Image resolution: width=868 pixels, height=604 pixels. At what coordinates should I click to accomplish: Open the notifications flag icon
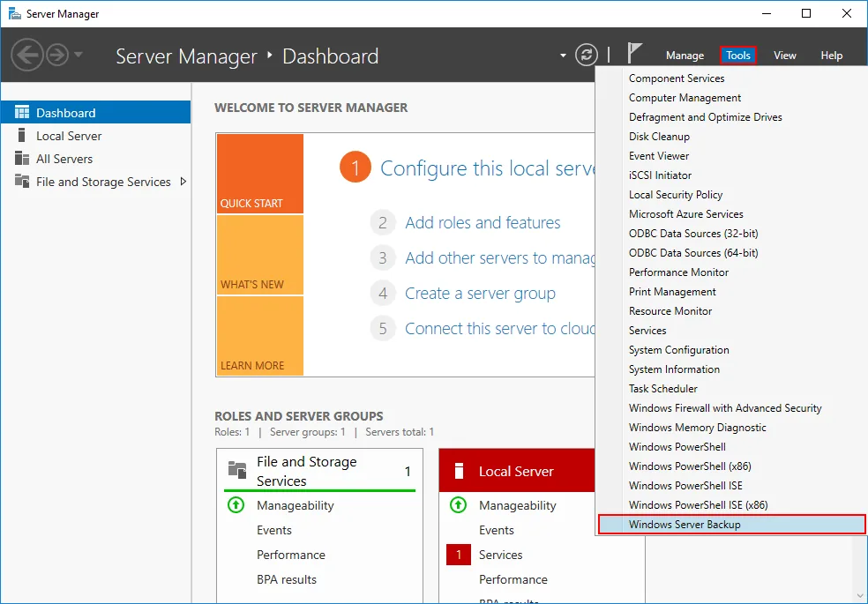coord(635,54)
